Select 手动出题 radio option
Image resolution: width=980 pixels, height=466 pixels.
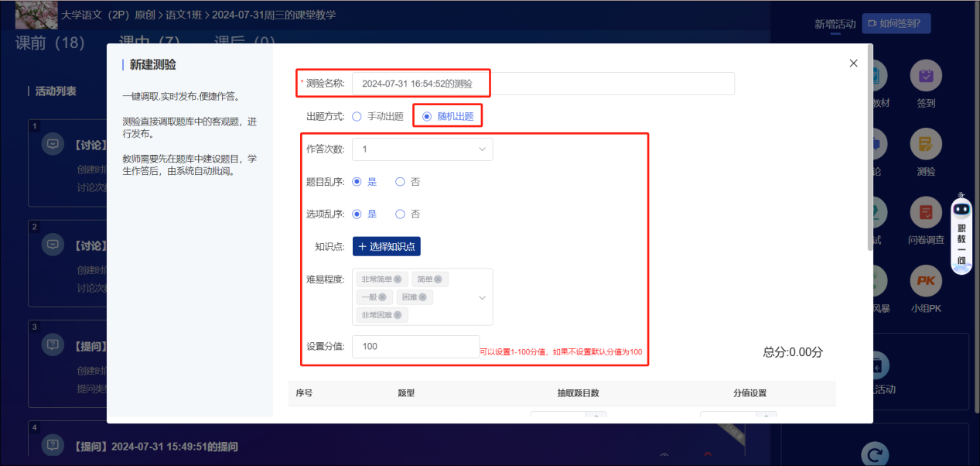(x=357, y=117)
